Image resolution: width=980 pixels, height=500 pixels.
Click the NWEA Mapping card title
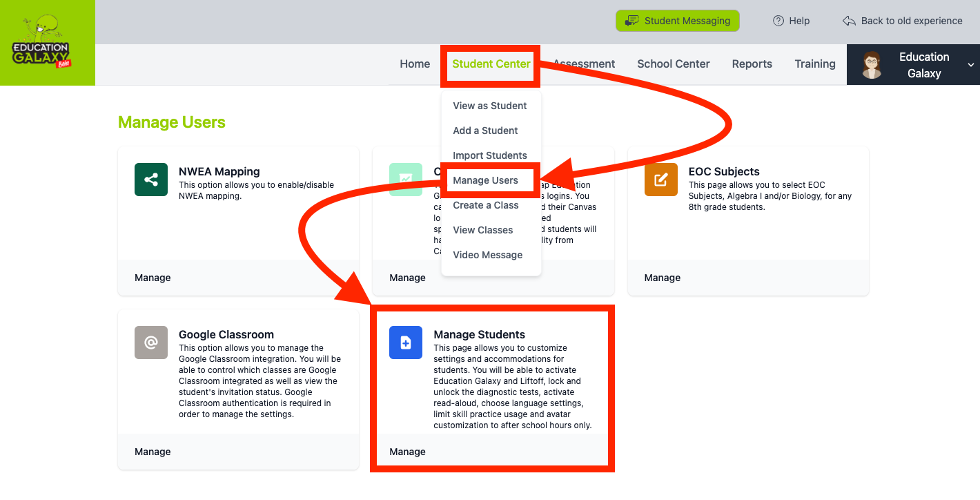click(219, 171)
